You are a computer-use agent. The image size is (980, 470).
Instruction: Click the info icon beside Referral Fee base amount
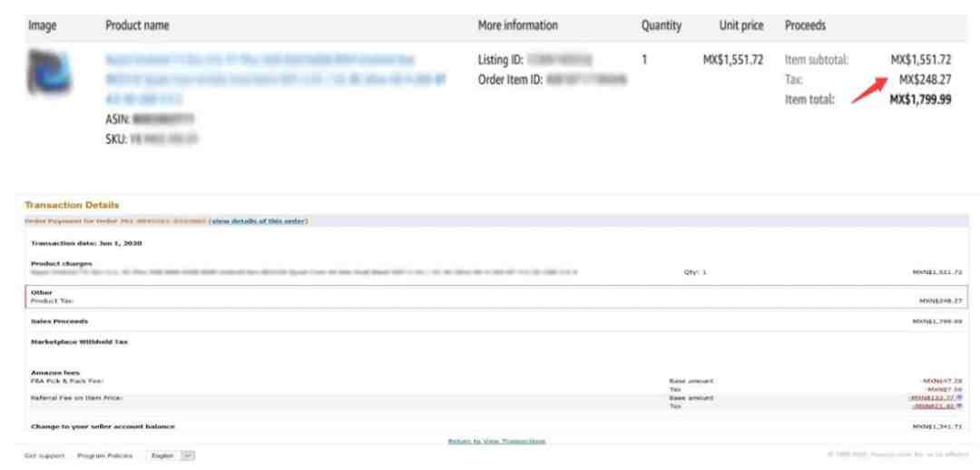coord(959,397)
